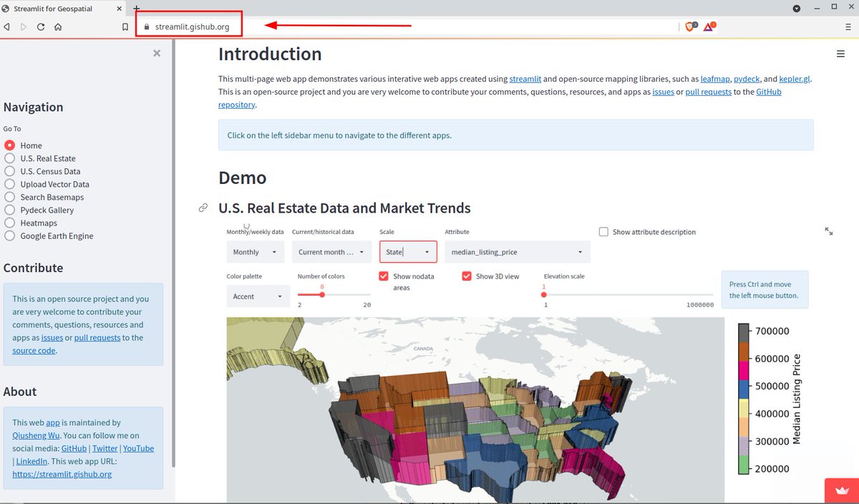Open the tab search dropdown circle icon
The height and width of the screenshot is (504, 859).
tap(797, 8)
